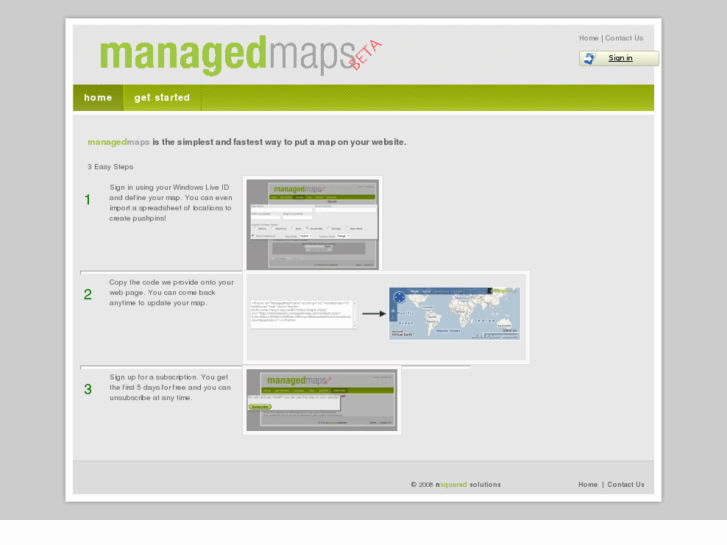Click the footer Contact Us link
The image size is (727, 545).
(625, 484)
